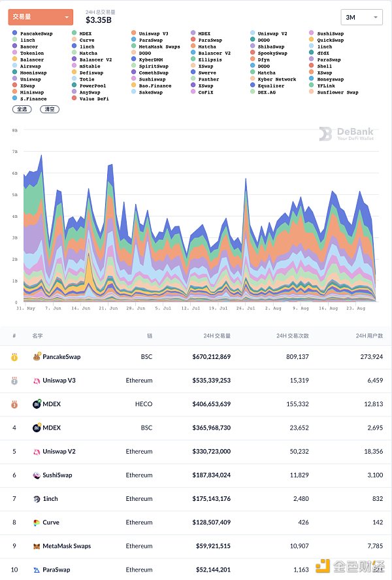
Task: Toggle Uniswap V3 series in legend
Action: 154,33
